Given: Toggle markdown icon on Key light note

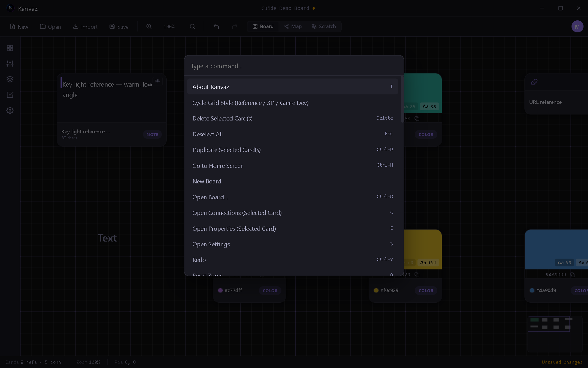Looking at the screenshot, I should (x=158, y=81).
